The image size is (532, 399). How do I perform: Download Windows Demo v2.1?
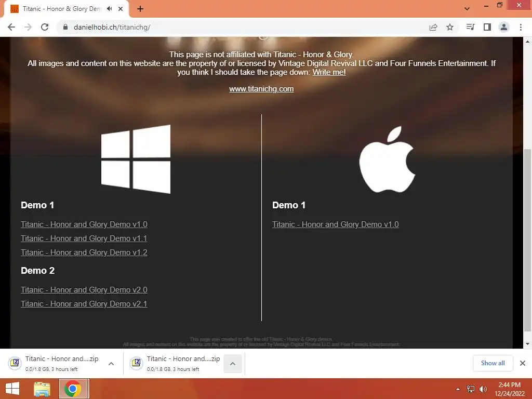[84, 303]
